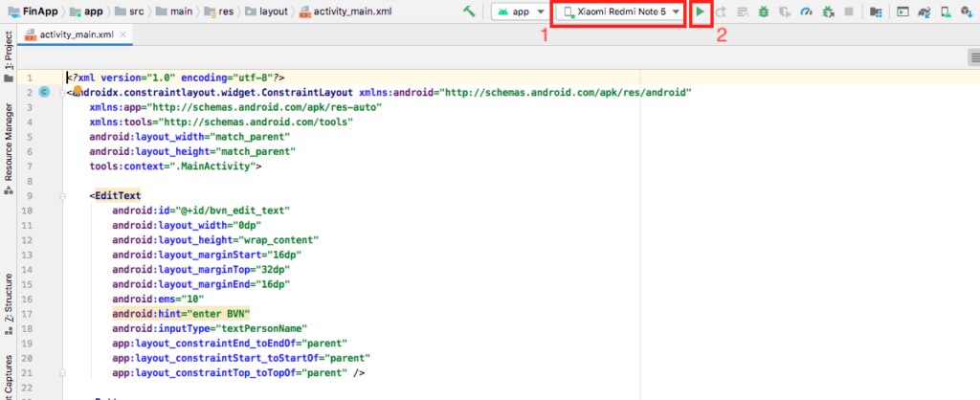980x400 pixels.
Task: Click app:layout_constraintTop_toTopOf line
Action: coord(238,373)
